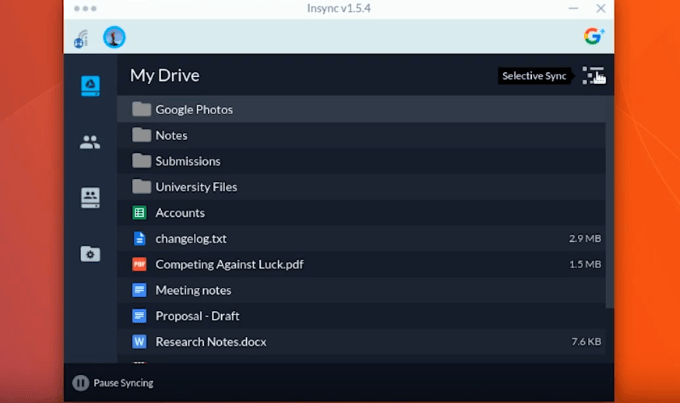The image size is (680, 403).
Task: Minimize the Insync window
Action: point(573,8)
